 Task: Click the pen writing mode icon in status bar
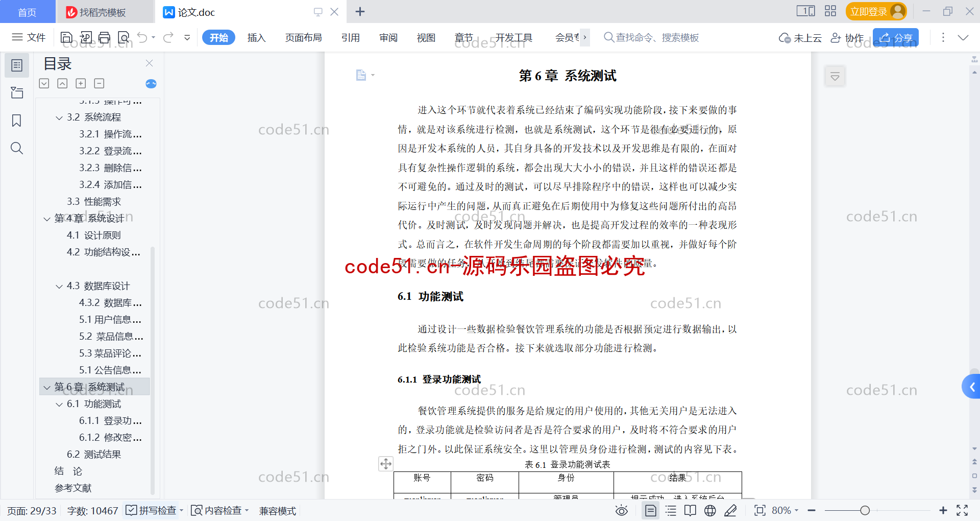[730, 510]
